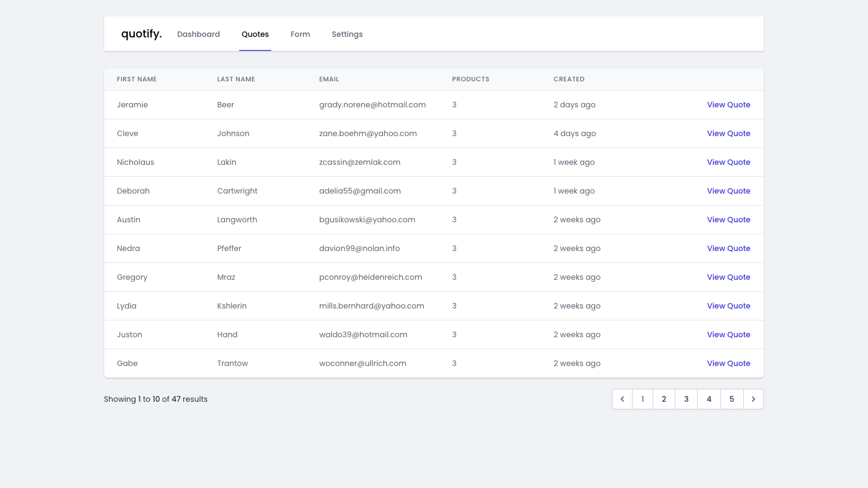Viewport: 868px width, 488px height.
Task: Click the quotify logo
Action: [141, 34]
